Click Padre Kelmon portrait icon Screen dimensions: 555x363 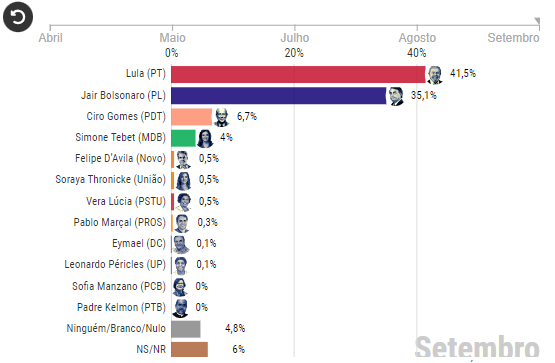[x=180, y=308]
